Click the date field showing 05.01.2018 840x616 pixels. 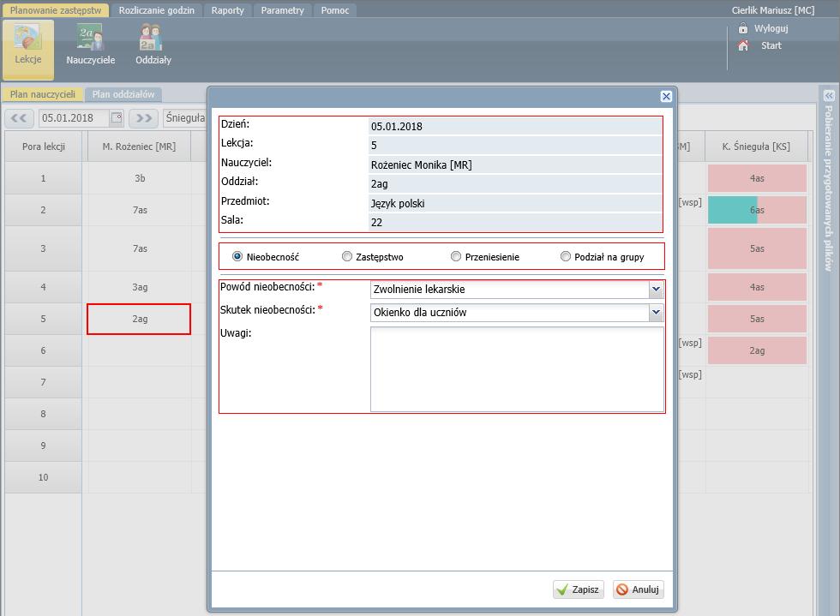[x=74, y=118]
